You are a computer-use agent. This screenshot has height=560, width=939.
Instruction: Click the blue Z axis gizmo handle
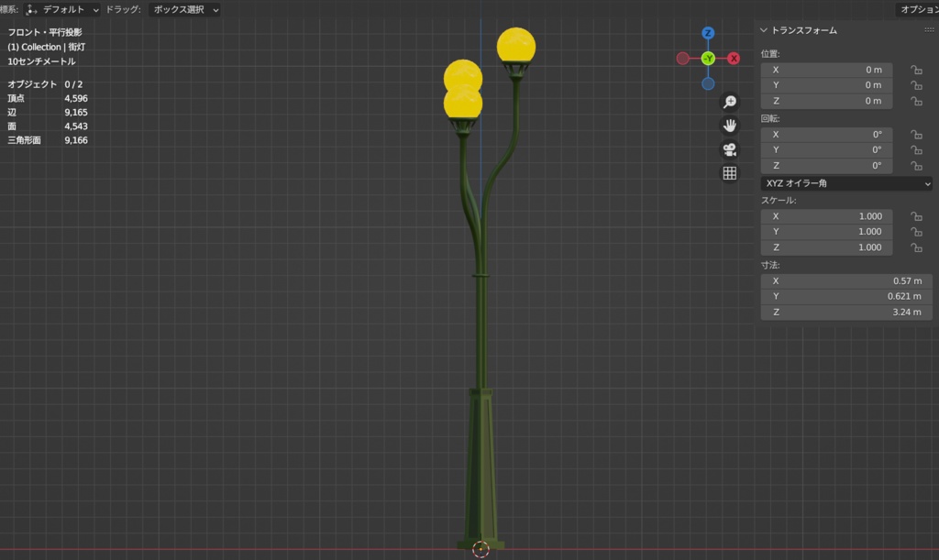(x=708, y=33)
